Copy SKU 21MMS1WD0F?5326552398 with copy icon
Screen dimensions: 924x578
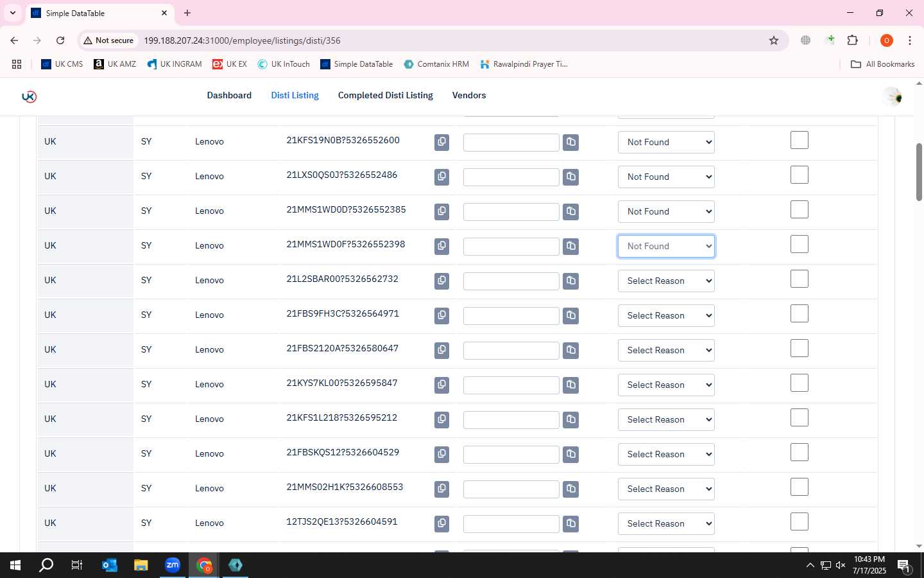coord(441,246)
